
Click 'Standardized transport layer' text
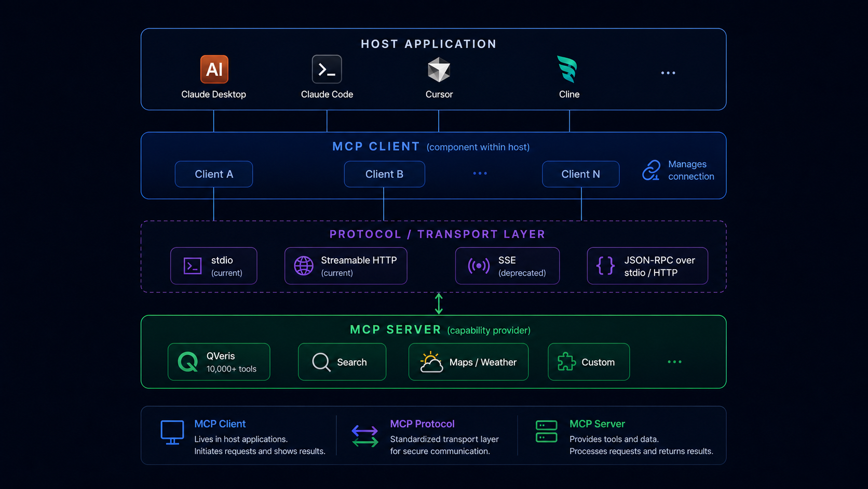(444, 439)
